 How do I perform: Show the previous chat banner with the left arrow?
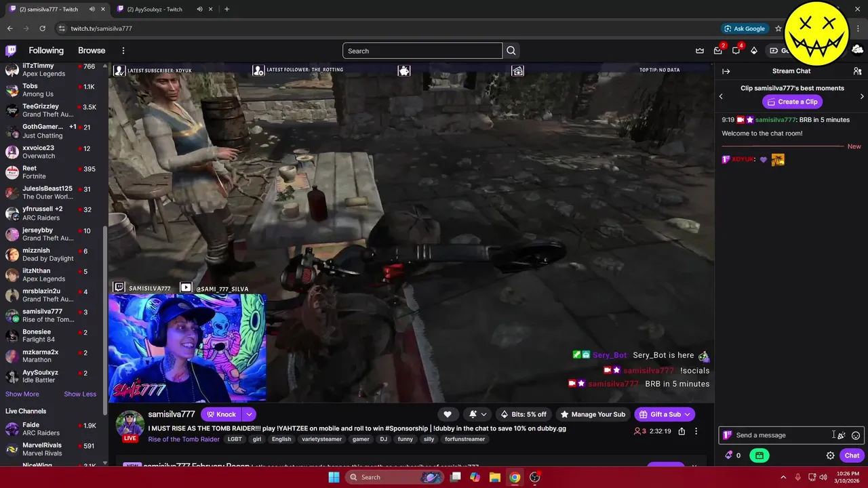tap(721, 96)
